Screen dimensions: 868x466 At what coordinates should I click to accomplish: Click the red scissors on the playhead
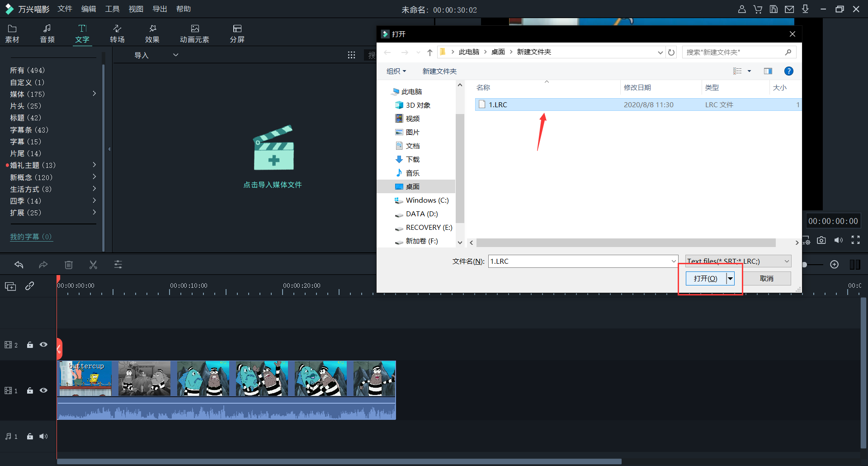pos(59,349)
